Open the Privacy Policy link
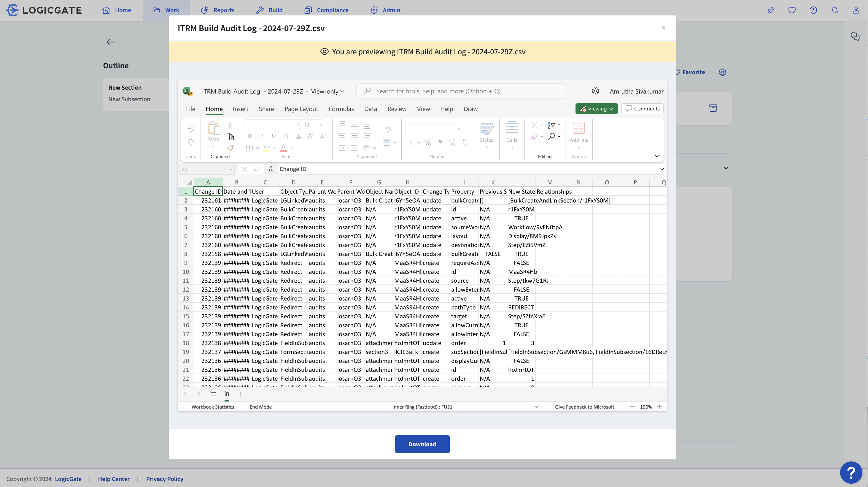 point(164,479)
